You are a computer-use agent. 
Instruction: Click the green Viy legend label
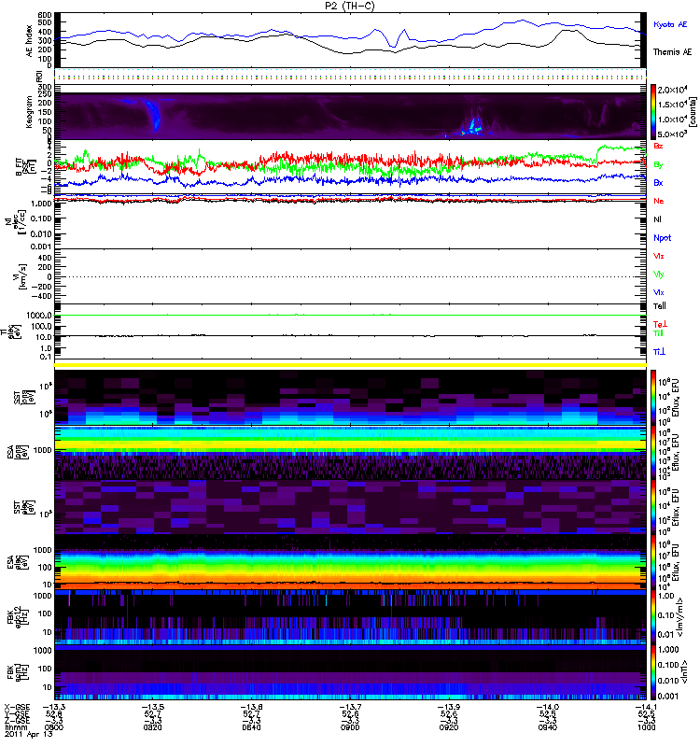point(658,275)
